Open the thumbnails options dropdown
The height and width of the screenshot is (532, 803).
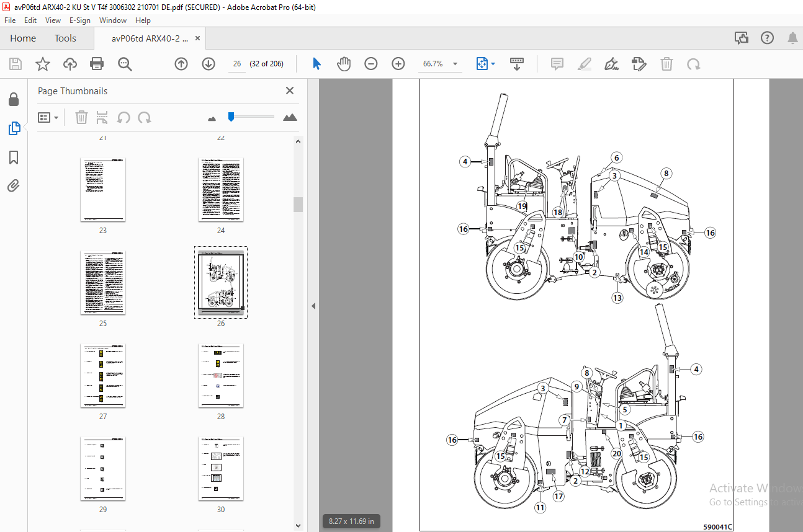(48, 117)
